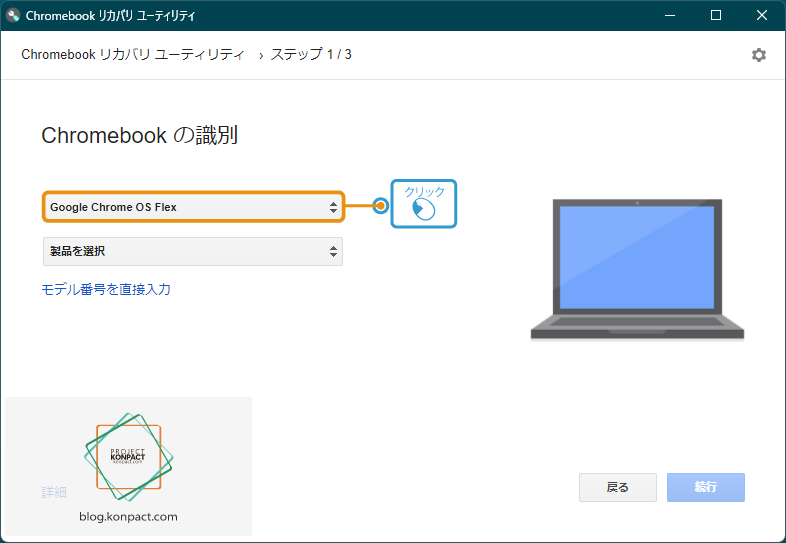
Task: Click Chromebook リカバリ ユーティリティ breadcrumb text
Action: [132, 54]
